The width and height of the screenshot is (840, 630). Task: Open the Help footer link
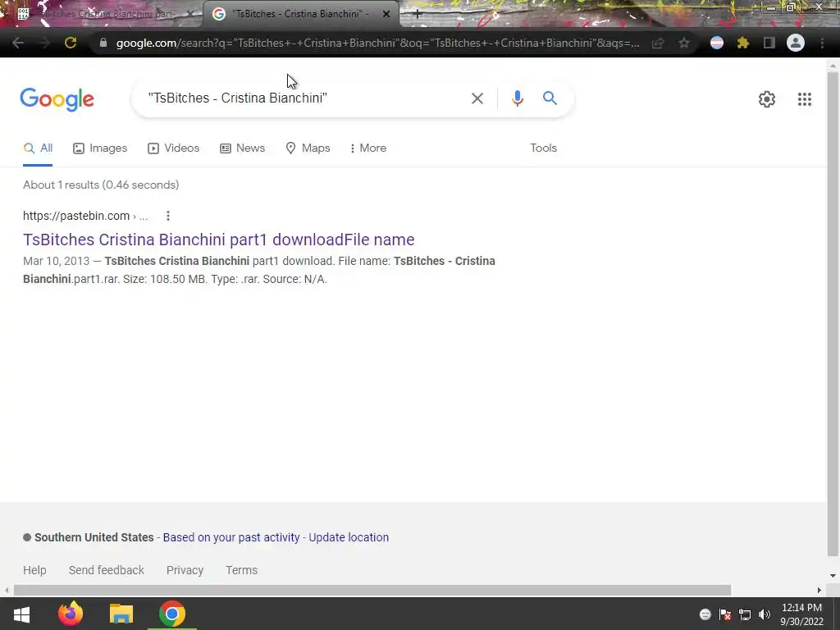click(x=34, y=570)
